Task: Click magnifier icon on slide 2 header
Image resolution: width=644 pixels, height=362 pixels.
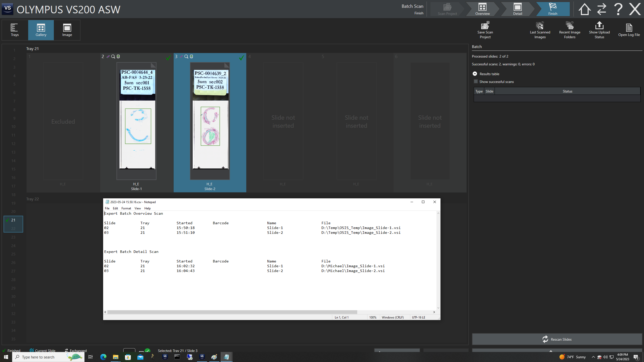Action: point(113,57)
